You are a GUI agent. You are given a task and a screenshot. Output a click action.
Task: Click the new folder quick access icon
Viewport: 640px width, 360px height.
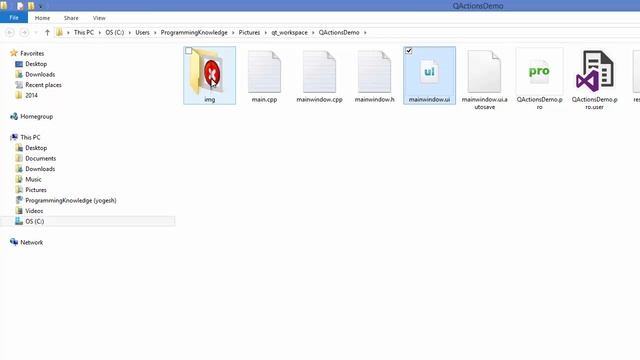[x=31, y=6]
